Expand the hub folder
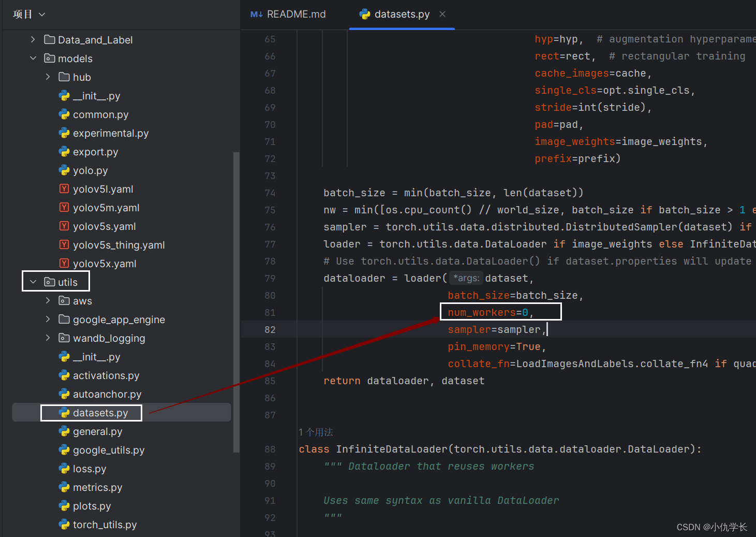756x537 pixels. 48,77
